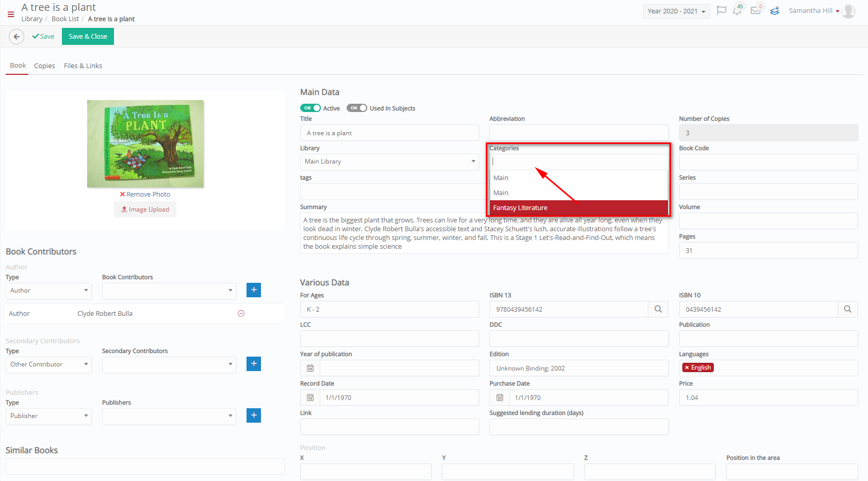Remove author Clyde Robert Bulla
This screenshot has height=481, width=868.
point(241,313)
